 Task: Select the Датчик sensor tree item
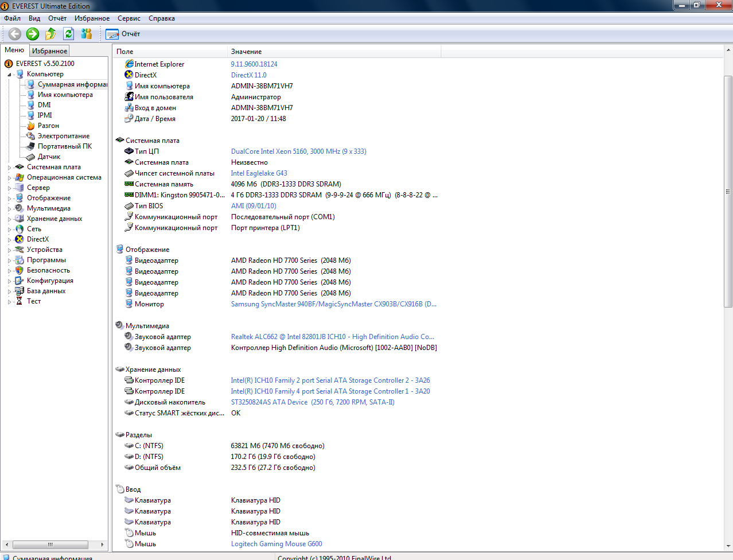[49, 157]
